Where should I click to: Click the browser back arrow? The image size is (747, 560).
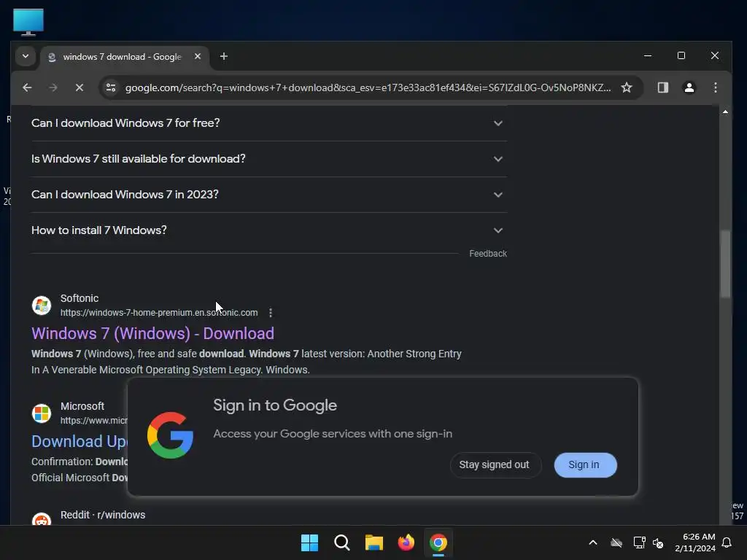[x=27, y=87]
